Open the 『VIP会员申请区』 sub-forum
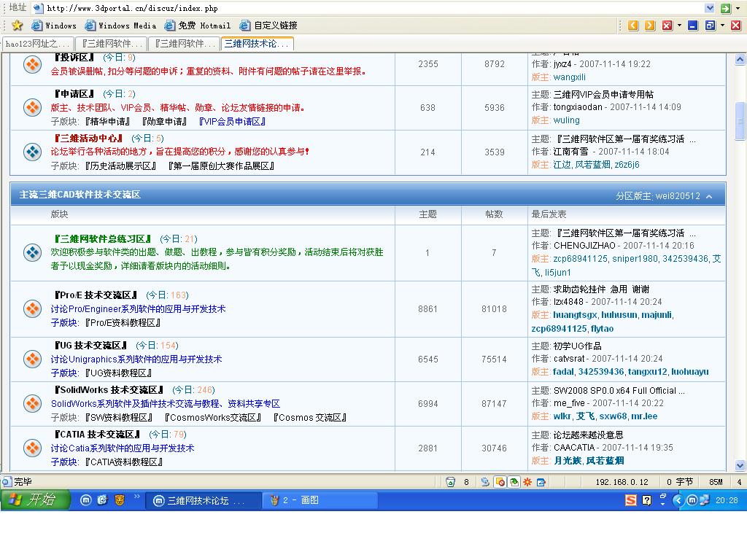This screenshot has height=560, width=747. point(232,122)
